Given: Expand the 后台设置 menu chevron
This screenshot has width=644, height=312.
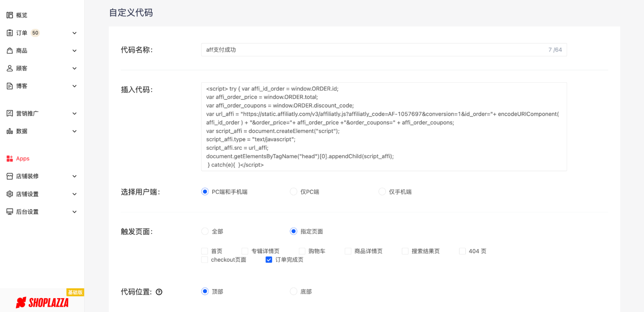Looking at the screenshot, I should click(x=74, y=212).
